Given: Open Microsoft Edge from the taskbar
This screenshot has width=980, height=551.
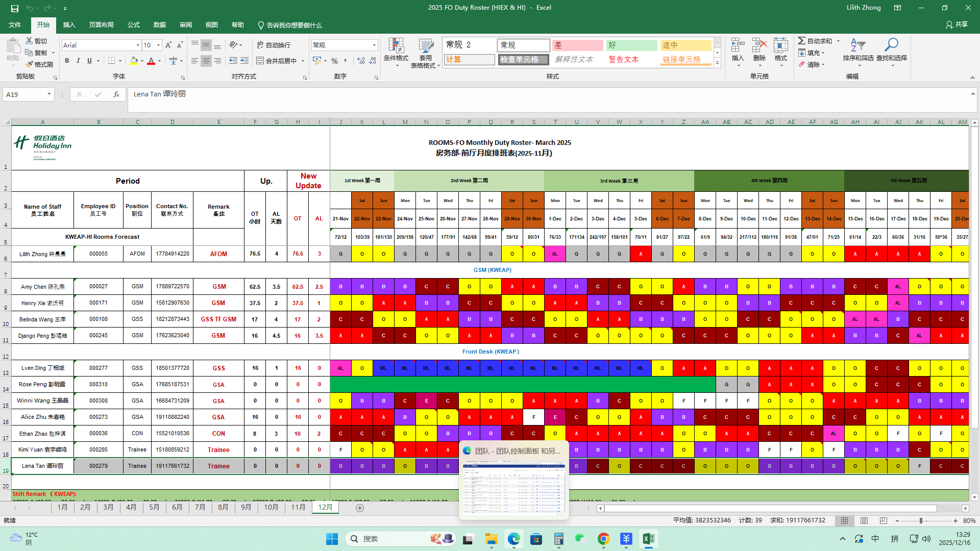Looking at the screenshot, I should [x=513, y=539].
